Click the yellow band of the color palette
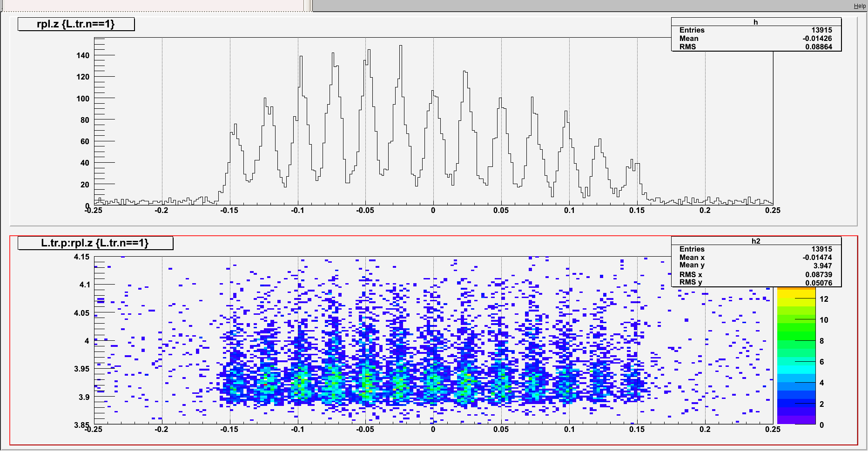 tap(796, 294)
